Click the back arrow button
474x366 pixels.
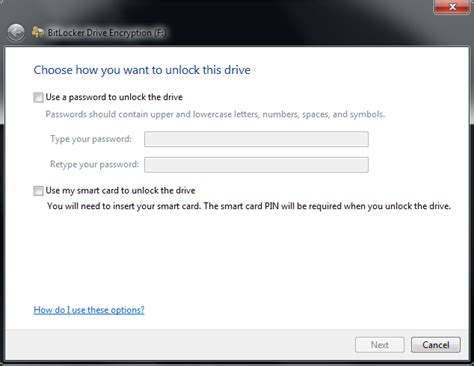click(16, 33)
